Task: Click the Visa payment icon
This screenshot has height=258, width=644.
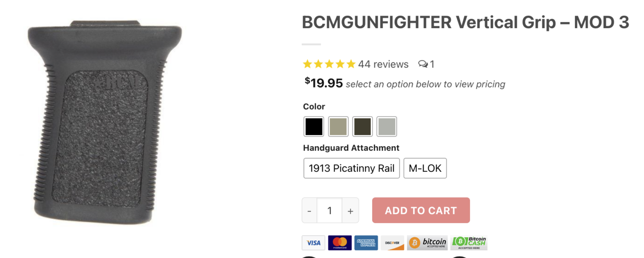Action: pyautogui.click(x=313, y=243)
